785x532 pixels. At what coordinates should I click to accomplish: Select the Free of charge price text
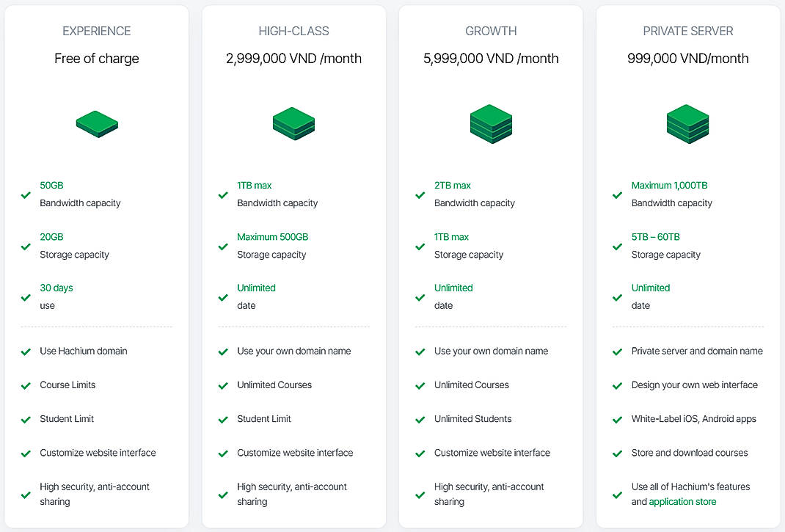tap(96, 58)
